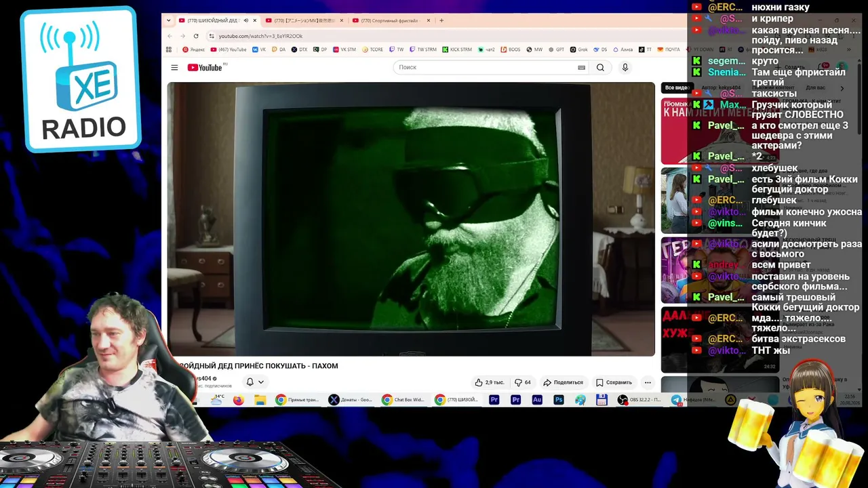Open the TCORE bookmark
868x488 pixels.
[372, 49]
